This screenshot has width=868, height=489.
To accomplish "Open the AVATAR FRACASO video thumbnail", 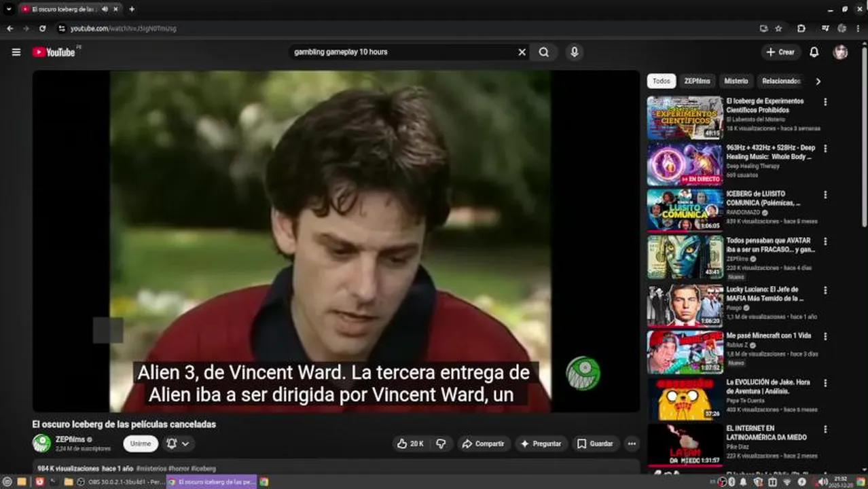I will click(x=685, y=257).
